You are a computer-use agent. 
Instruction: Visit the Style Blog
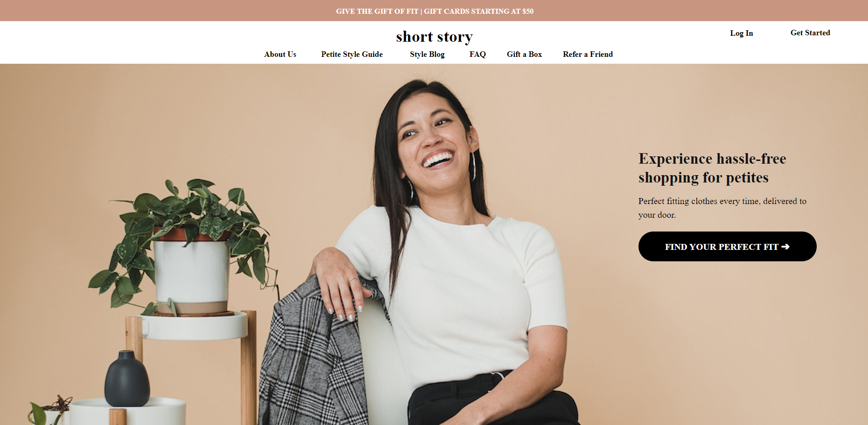pos(427,54)
